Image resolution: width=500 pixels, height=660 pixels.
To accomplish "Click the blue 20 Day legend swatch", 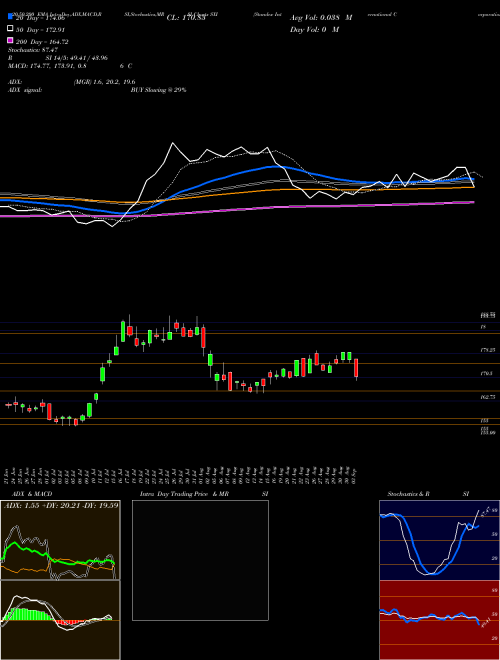I will 10,17.
